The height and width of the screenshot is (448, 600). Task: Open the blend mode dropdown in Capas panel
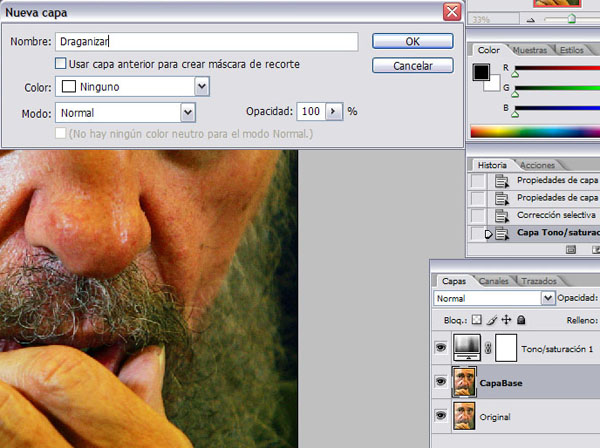pyautogui.click(x=548, y=298)
